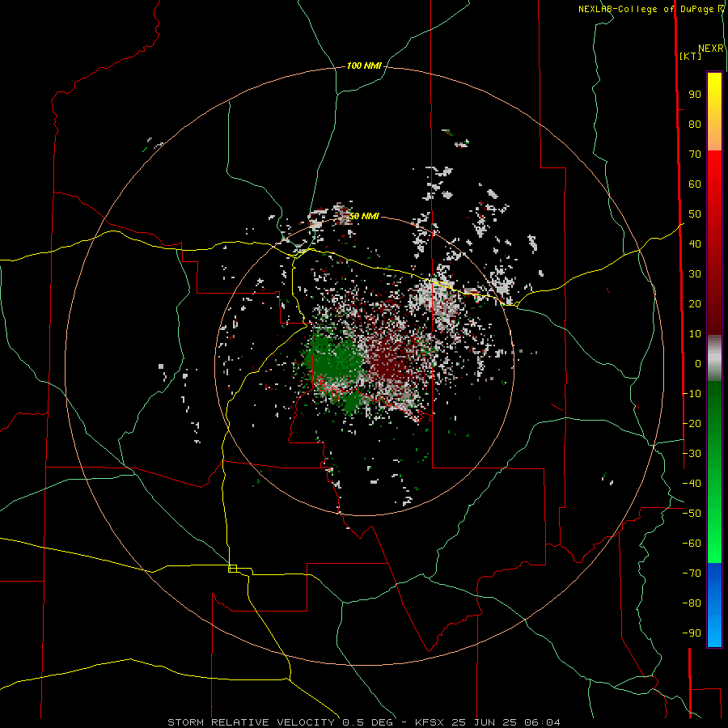The width and height of the screenshot is (728, 728).
Task: Pick the bright red color bar segment
Action: pyautogui.click(x=714, y=170)
